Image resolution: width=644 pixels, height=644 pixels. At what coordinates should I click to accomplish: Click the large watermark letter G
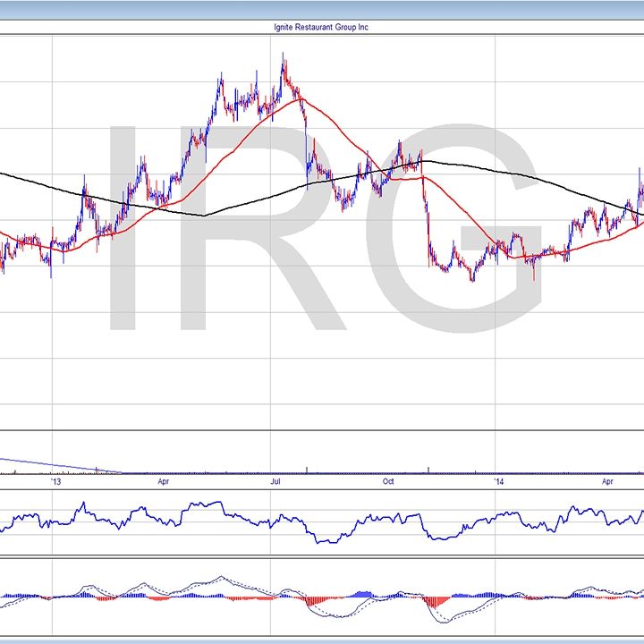(456, 228)
